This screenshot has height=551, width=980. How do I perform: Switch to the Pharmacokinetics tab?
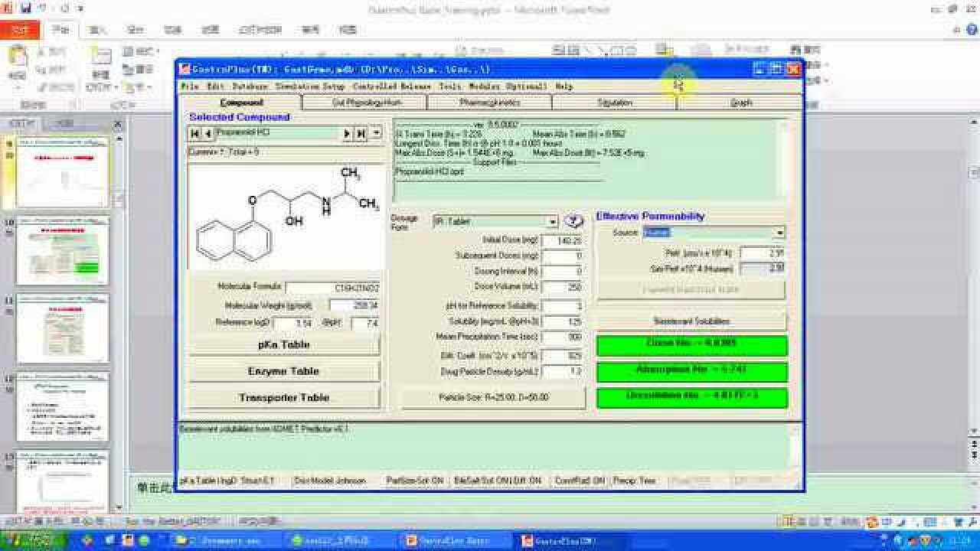point(489,103)
